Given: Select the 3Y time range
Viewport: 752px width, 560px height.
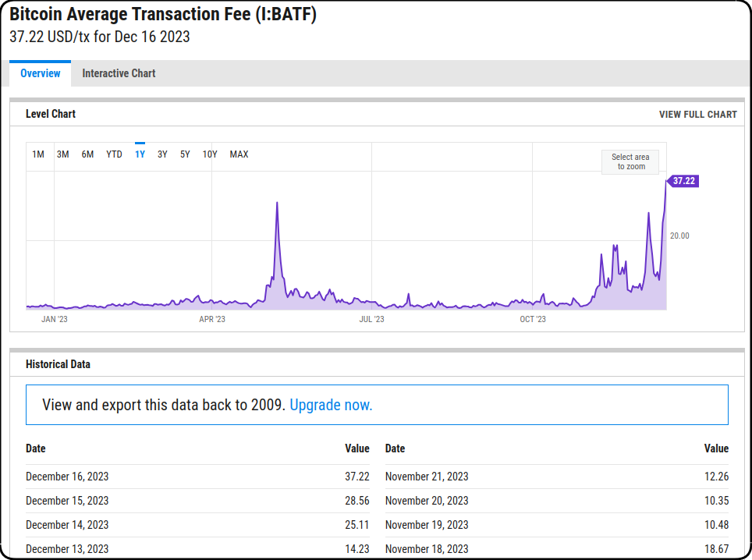Looking at the screenshot, I should [162, 154].
